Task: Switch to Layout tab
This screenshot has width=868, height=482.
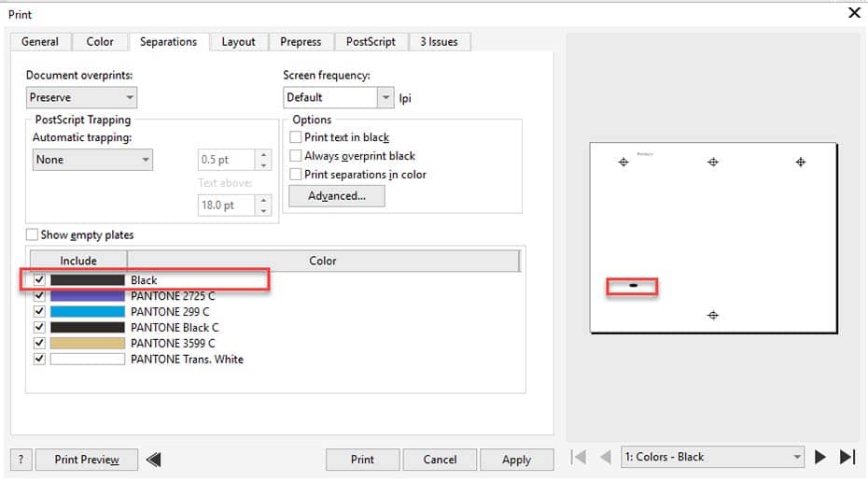Action: click(239, 41)
